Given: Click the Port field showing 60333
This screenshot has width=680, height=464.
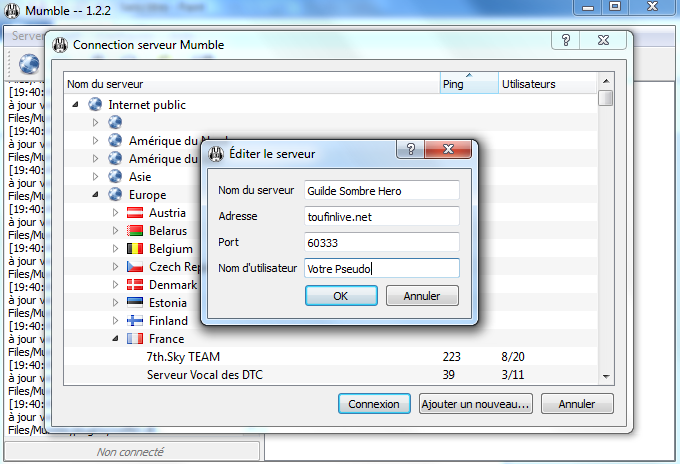Looking at the screenshot, I should point(382,242).
